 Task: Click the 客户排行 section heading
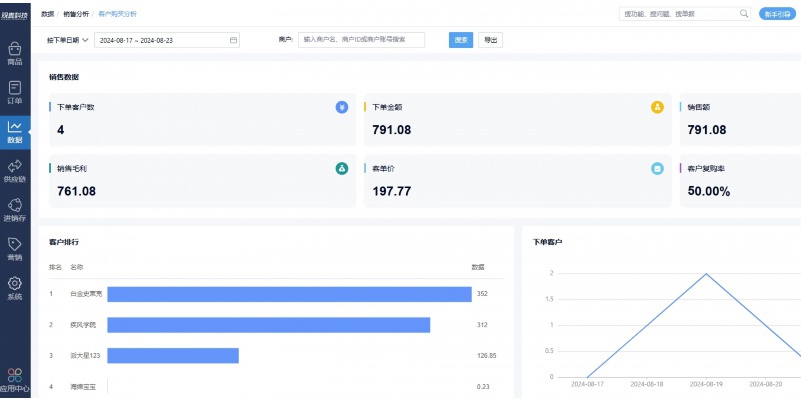64,242
